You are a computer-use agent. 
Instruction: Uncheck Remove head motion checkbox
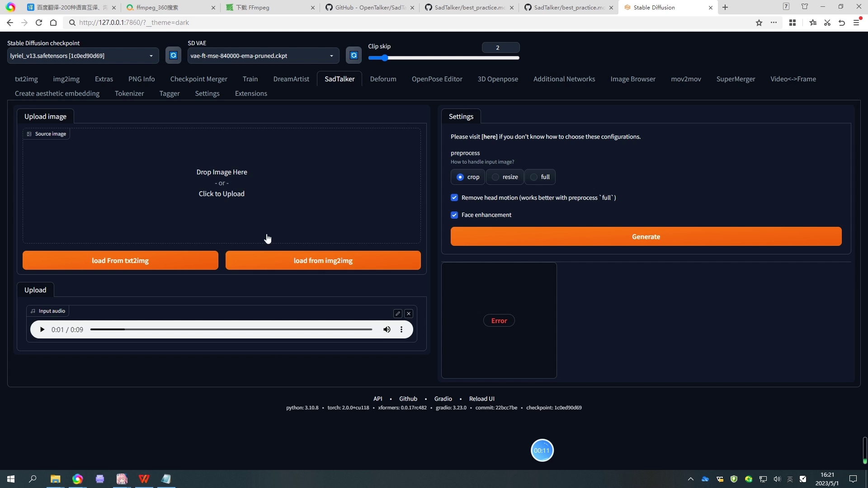[454, 198]
